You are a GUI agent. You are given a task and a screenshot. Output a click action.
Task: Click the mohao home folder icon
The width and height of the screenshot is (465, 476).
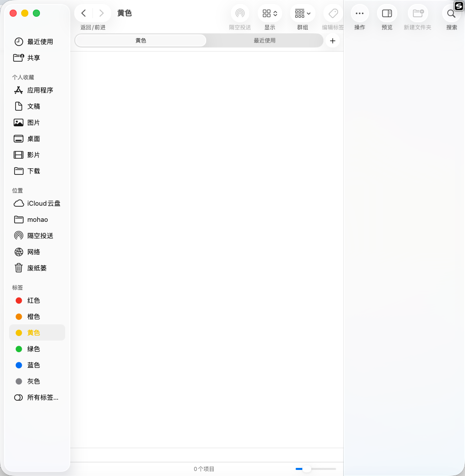click(x=19, y=219)
